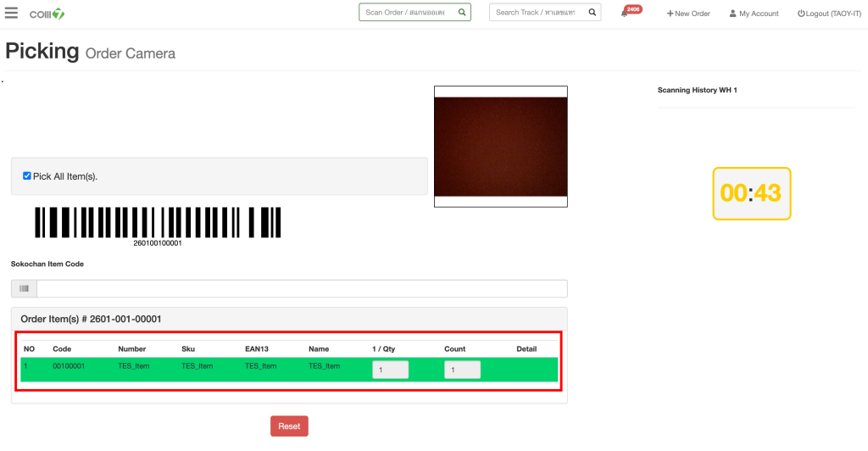
Task: Click the camera preview window
Action: (500, 146)
